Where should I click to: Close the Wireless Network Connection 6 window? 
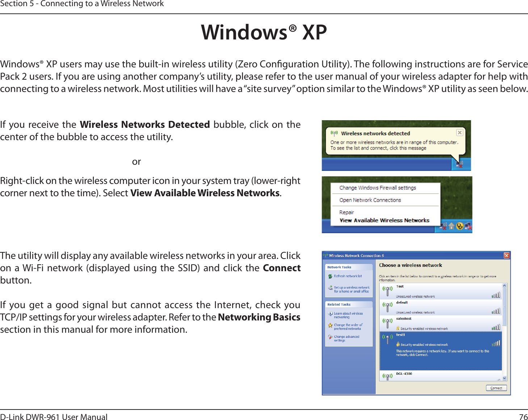[507, 256]
